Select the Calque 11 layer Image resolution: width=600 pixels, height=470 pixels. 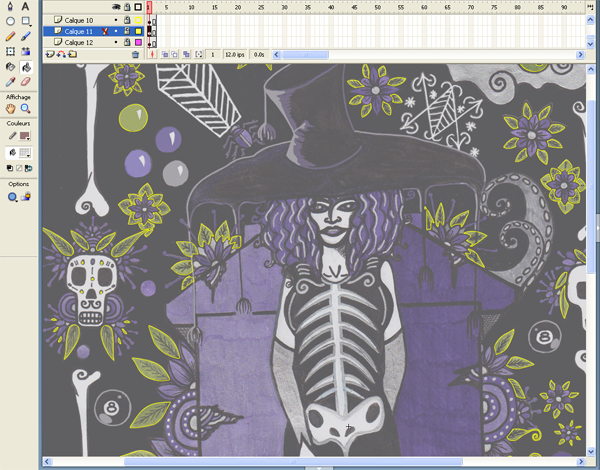(x=80, y=31)
